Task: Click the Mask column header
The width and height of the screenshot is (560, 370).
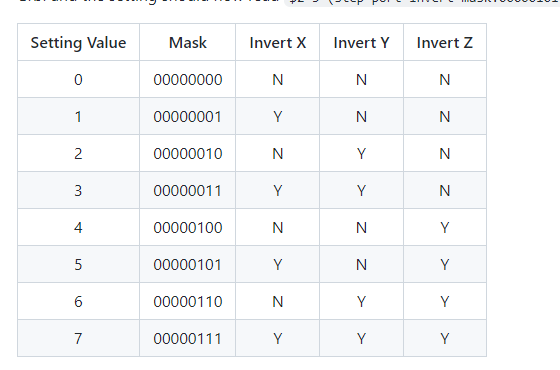Action: point(188,42)
